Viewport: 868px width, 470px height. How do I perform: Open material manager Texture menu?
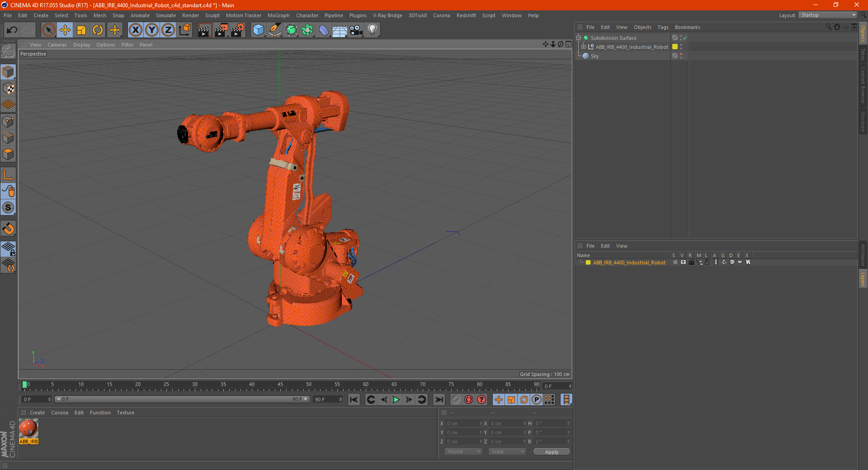[125, 413]
